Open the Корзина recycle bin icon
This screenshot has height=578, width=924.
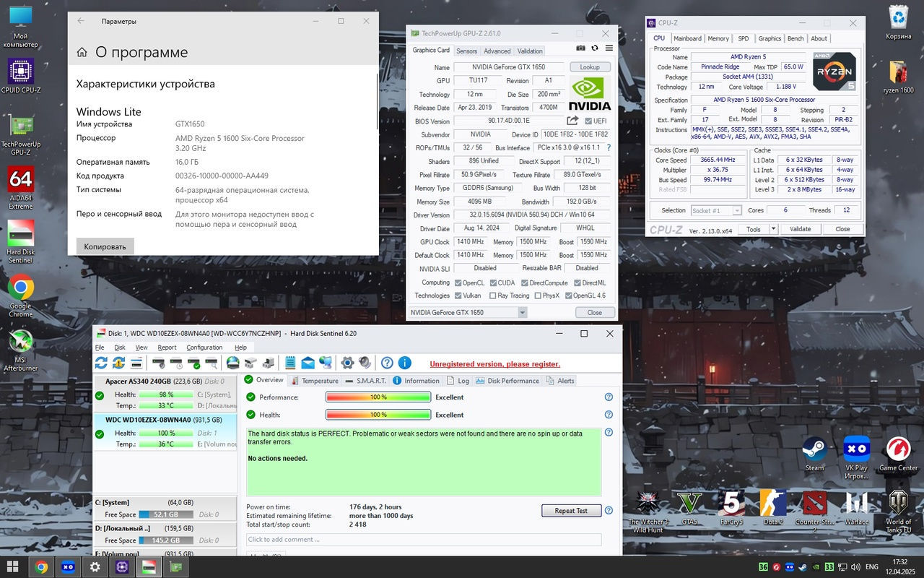[x=898, y=22]
